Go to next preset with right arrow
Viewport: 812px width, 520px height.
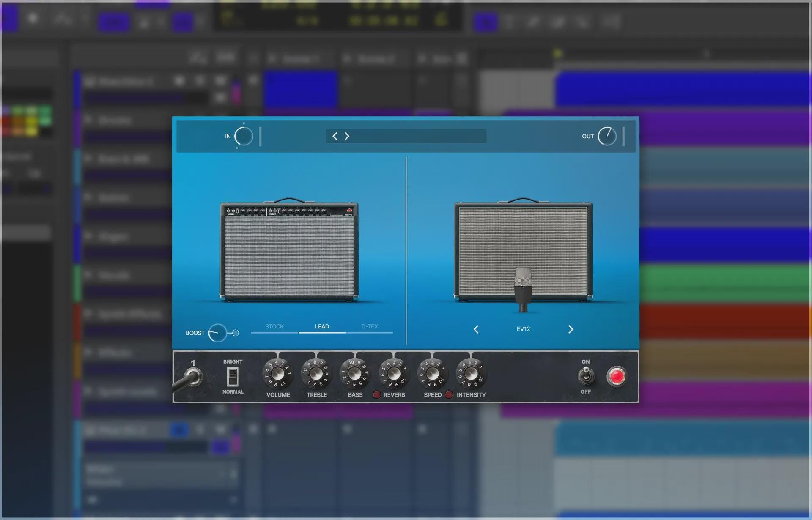click(347, 136)
